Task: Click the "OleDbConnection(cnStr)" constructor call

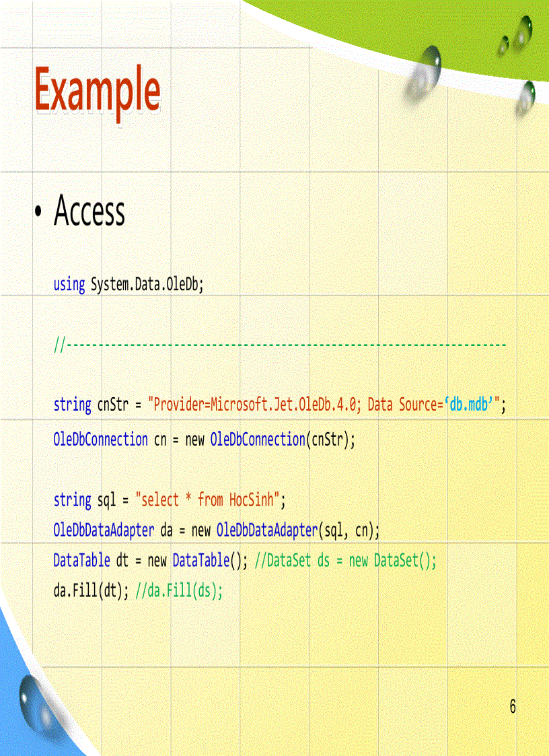Action: (281, 440)
